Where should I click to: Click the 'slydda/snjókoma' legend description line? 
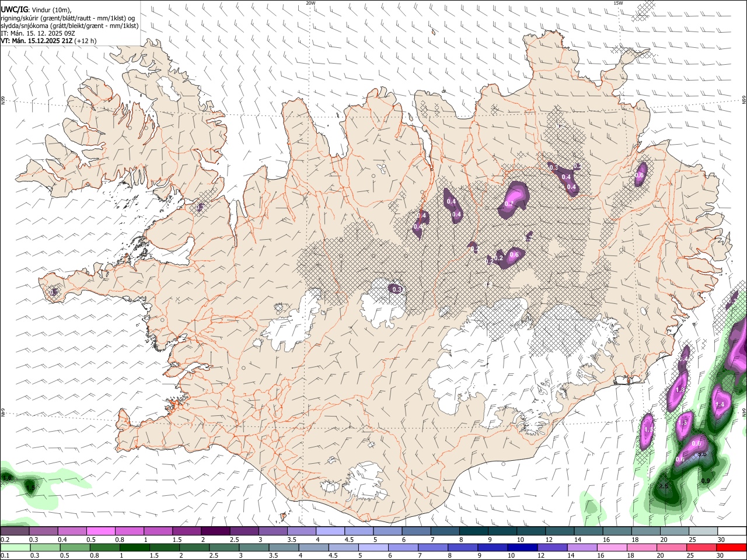tap(69, 25)
